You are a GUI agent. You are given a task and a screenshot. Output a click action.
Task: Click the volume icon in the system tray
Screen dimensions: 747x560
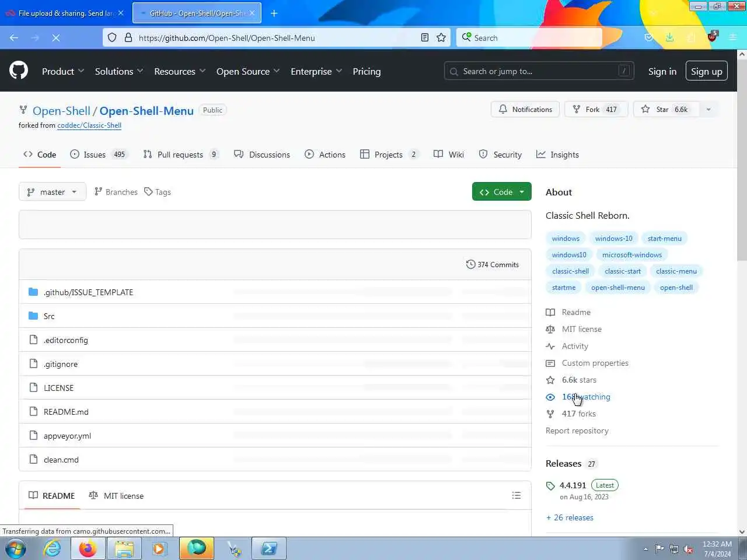click(688, 549)
